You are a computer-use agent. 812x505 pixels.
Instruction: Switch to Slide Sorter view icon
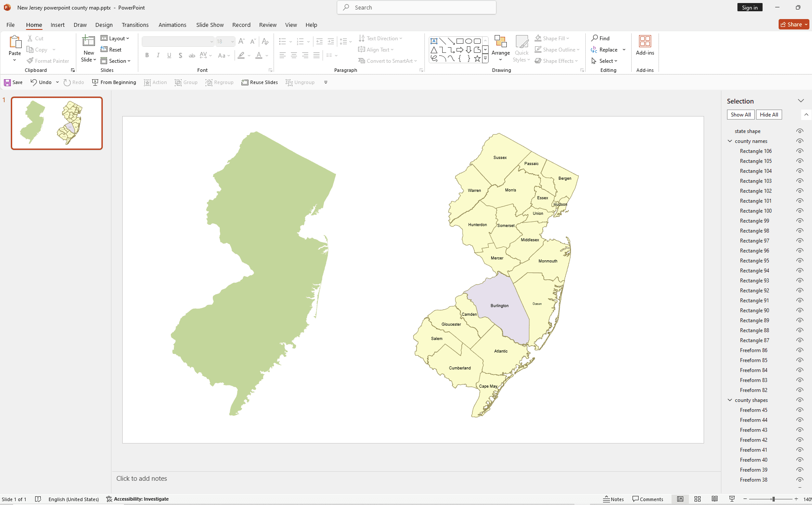pyautogui.click(x=698, y=499)
